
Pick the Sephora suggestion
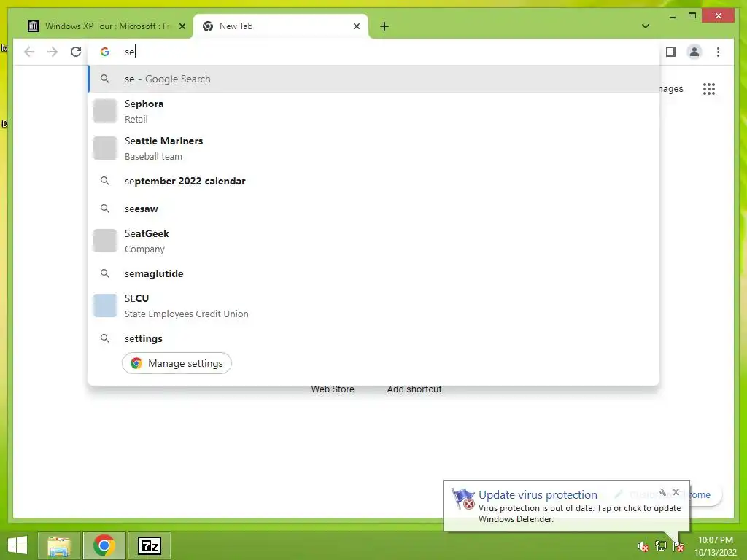(374, 111)
